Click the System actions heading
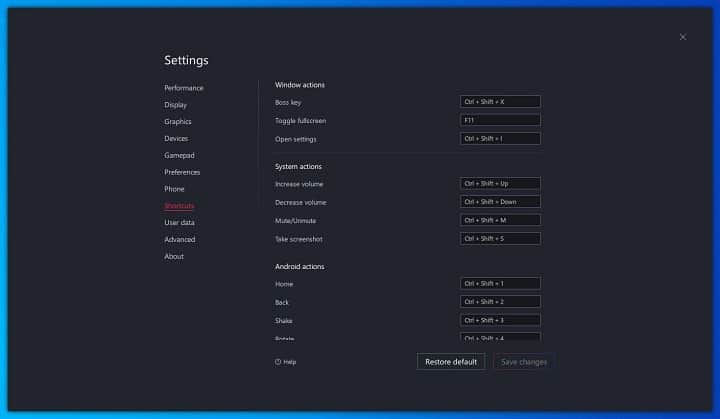 298,166
